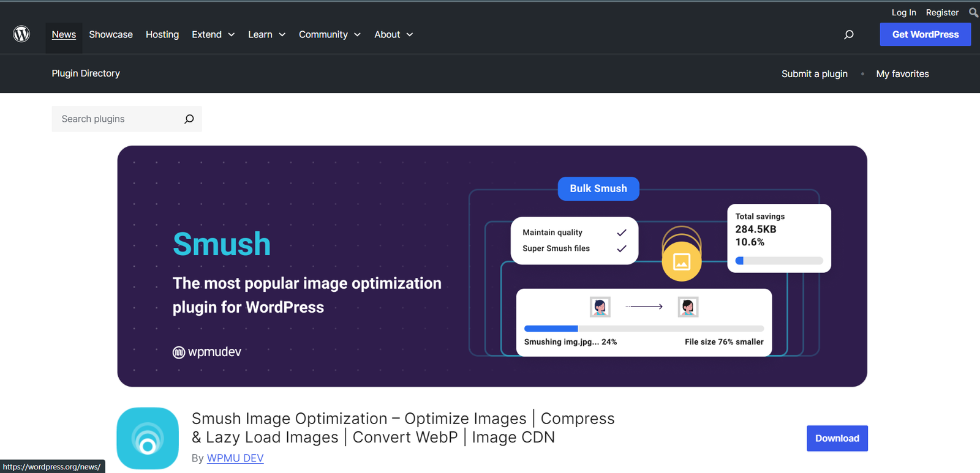The width and height of the screenshot is (980, 473).
Task: Go to Plugin Directory home
Action: pyautogui.click(x=86, y=73)
